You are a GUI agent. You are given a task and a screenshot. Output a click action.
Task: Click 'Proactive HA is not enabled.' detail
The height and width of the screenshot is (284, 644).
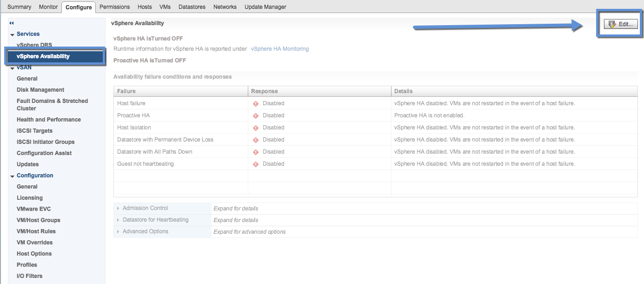429,115
